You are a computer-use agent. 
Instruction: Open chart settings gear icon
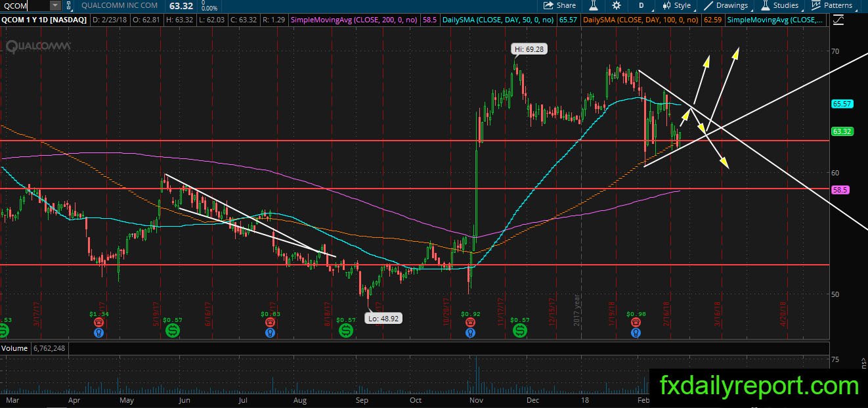[617, 5]
